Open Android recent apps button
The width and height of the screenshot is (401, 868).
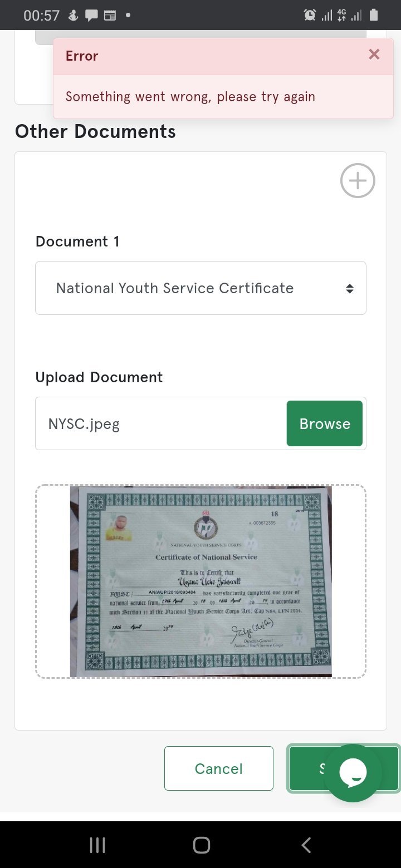pos(97,845)
